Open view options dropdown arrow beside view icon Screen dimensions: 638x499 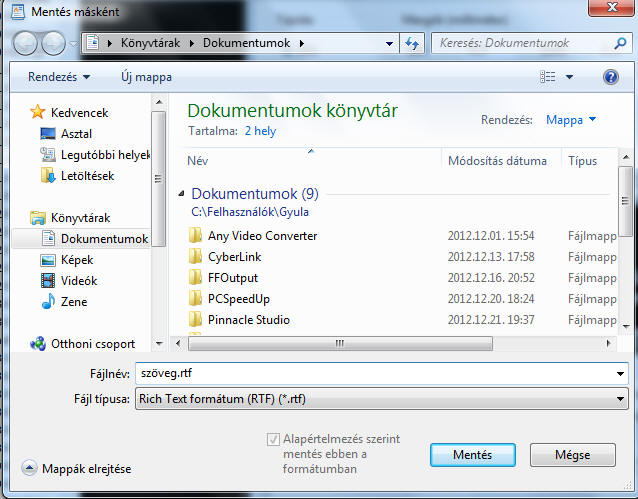[x=569, y=77]
